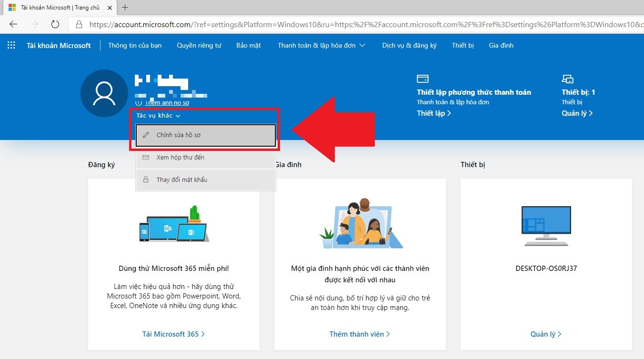Click Thanh toán & lập hóa đơn subtitle under payment
Image resolution: width=644 pixels, height=359 pixels.
coord(453,102)
